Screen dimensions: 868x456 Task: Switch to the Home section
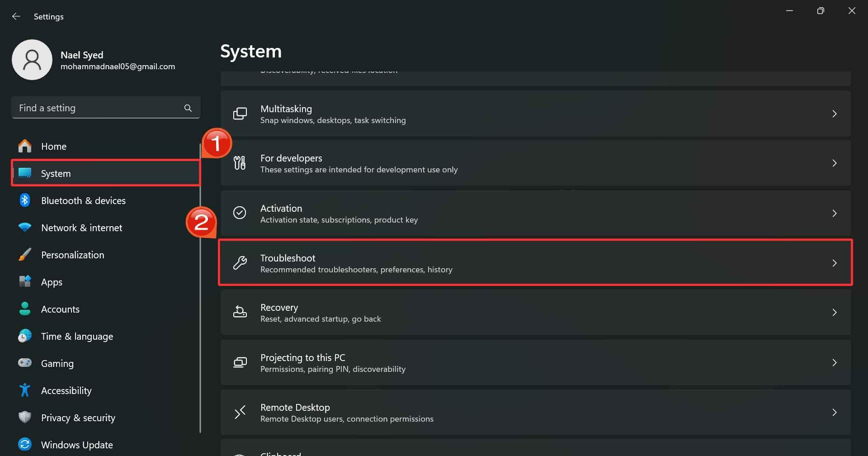point(54,146)
